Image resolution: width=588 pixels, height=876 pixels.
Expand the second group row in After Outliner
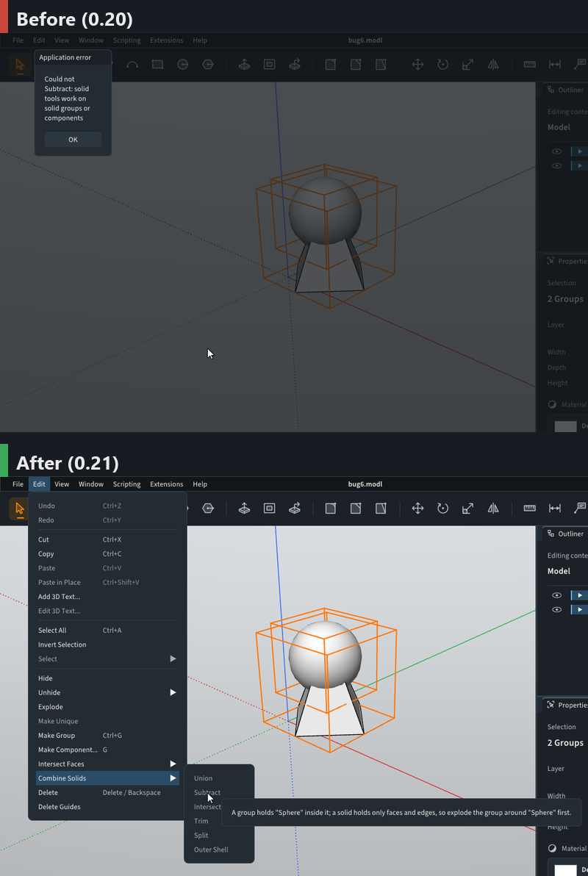[x=580, y=609]
